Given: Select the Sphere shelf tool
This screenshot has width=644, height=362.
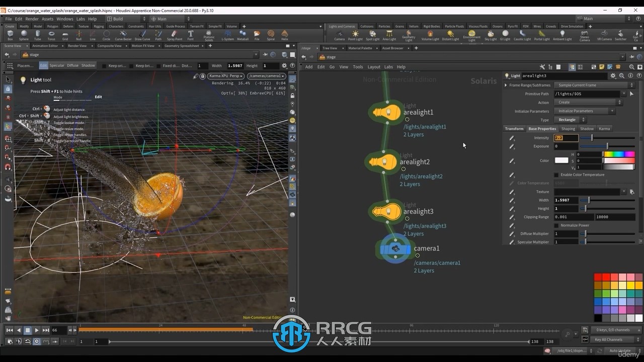Looking at the screenshot, I should point(24,35).
